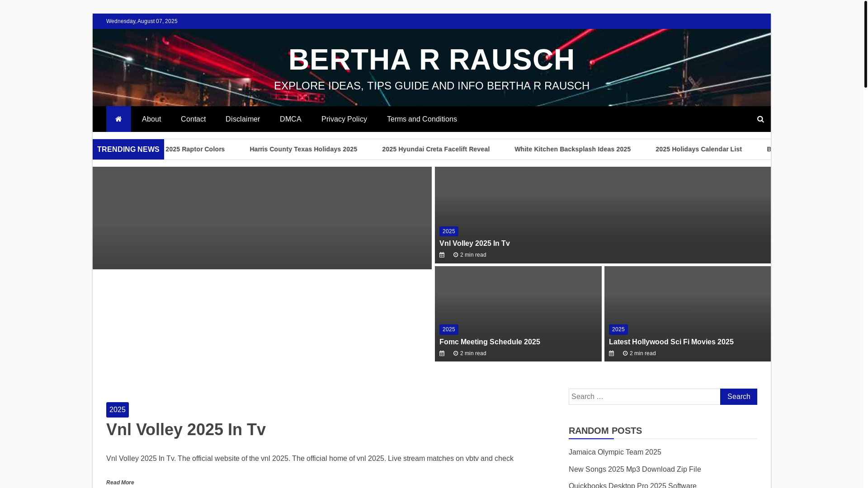
Task: Open Latest Hollywood Sci Fi Movies 2025
Action: pyautogui.click(x=671, y=342)
